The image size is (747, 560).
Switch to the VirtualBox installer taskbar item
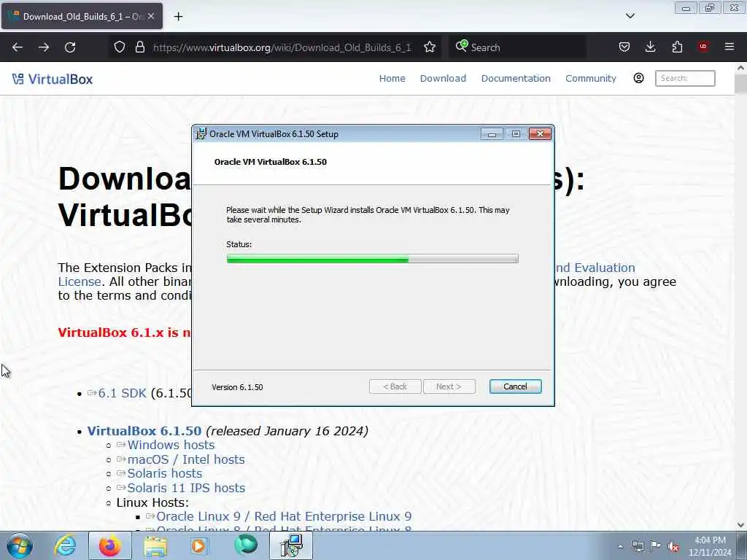pos(291,545)
